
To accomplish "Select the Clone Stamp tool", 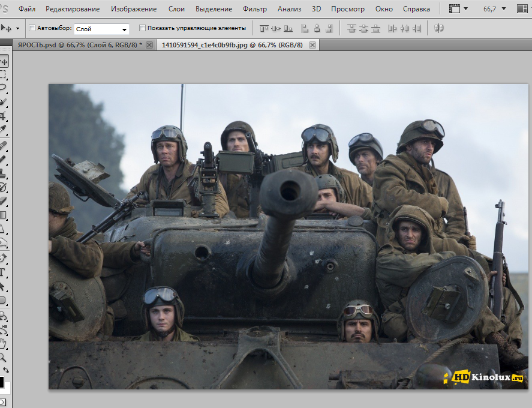I will (x=3, y=173).
